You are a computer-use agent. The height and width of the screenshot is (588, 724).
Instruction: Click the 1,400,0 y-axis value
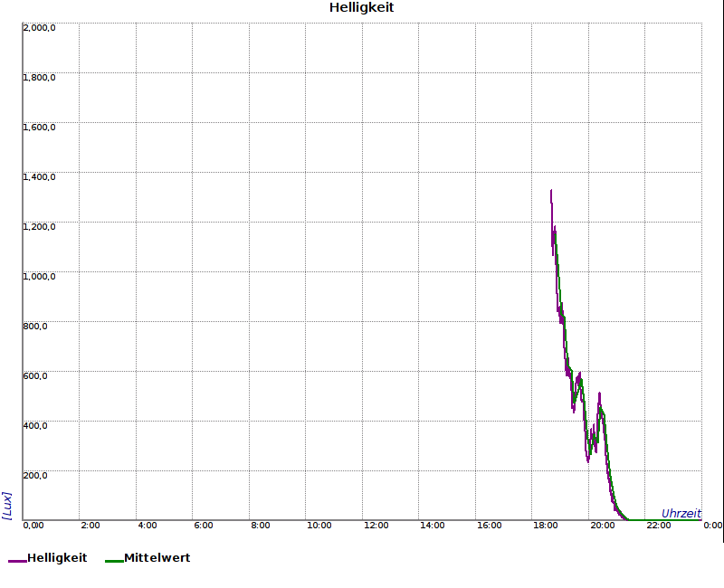39,177
